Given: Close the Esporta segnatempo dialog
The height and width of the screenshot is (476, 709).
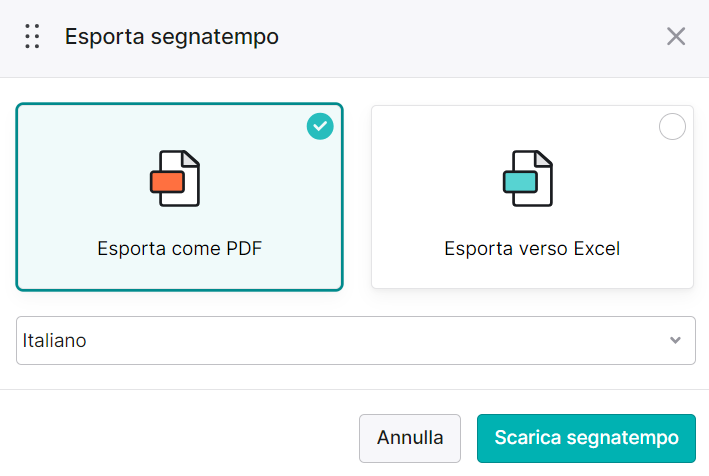Looking at the screenshot, I should pos(676,36).
